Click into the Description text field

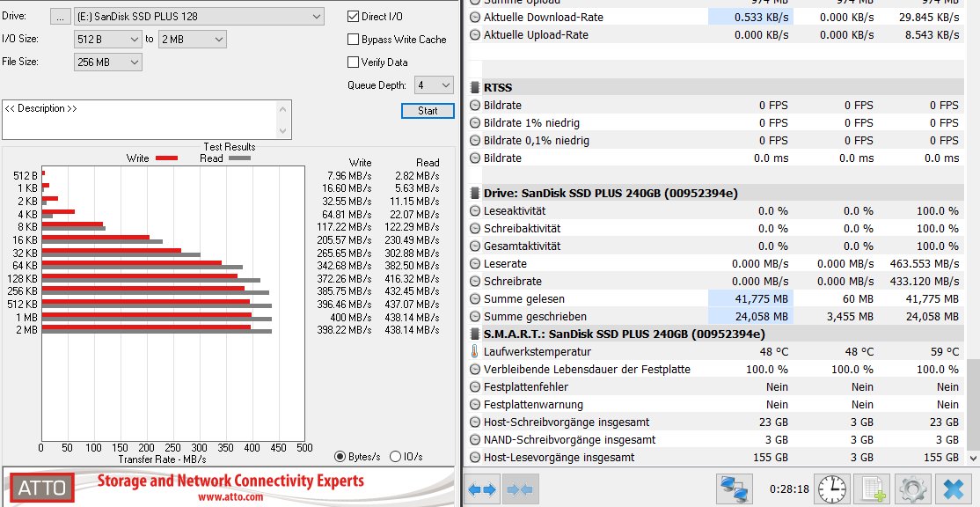(139, 120)
